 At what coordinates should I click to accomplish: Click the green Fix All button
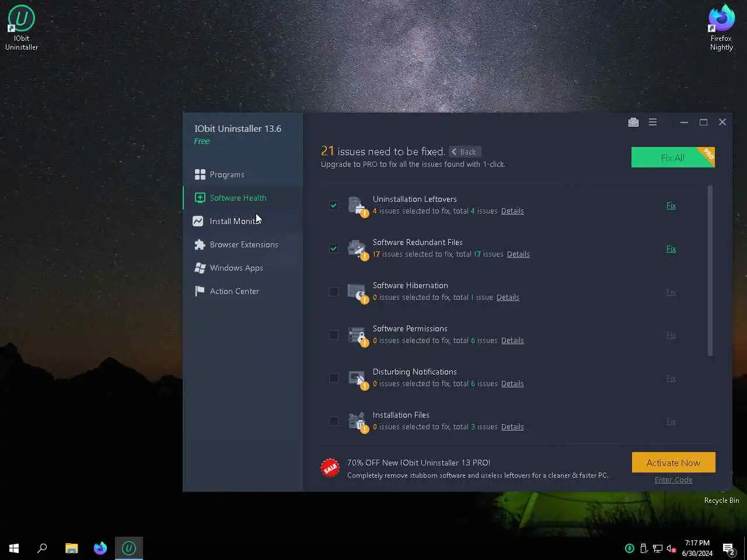[673, 157]
